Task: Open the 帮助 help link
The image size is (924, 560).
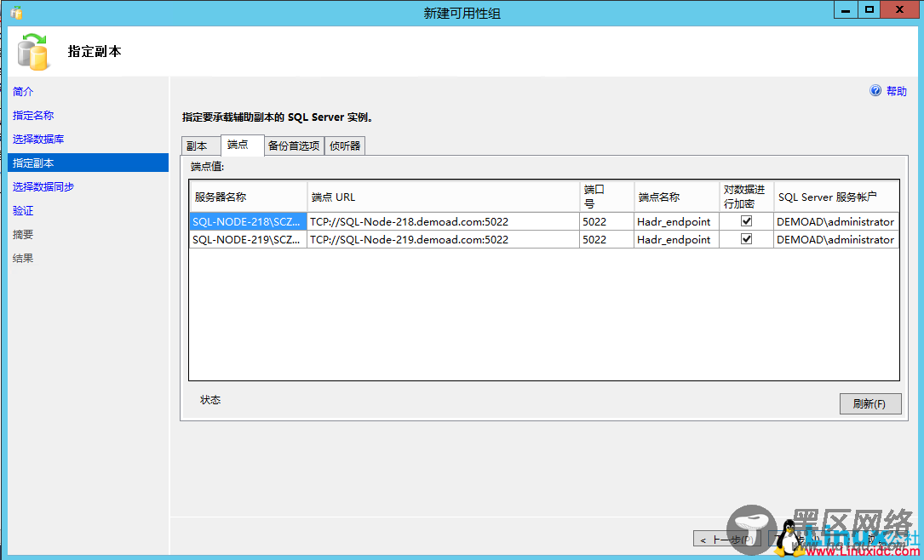Action: [x=896, y=91]
